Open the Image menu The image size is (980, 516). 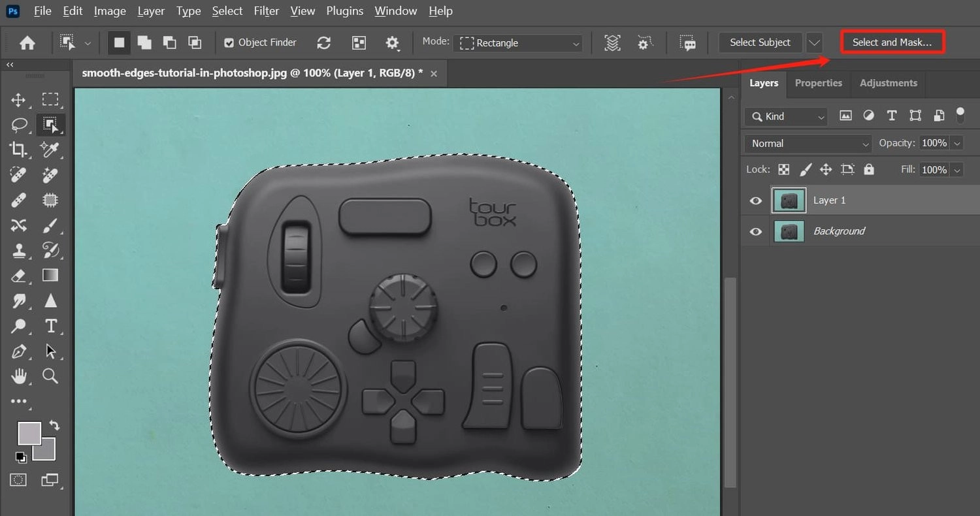[110, 11]
